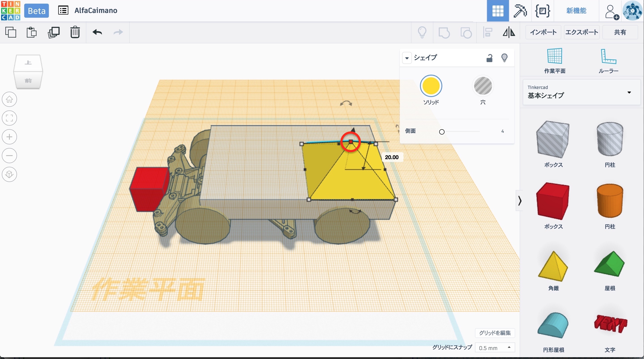This screenshot has width=644, height=359.
Task: Click the undo arrow
Action: [97, 32]
